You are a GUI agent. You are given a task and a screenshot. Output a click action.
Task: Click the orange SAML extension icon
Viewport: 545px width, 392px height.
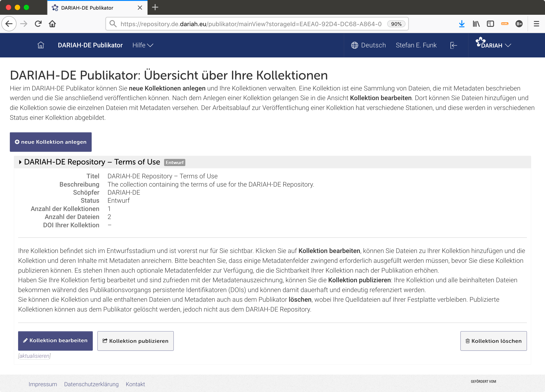coord(505,23)
